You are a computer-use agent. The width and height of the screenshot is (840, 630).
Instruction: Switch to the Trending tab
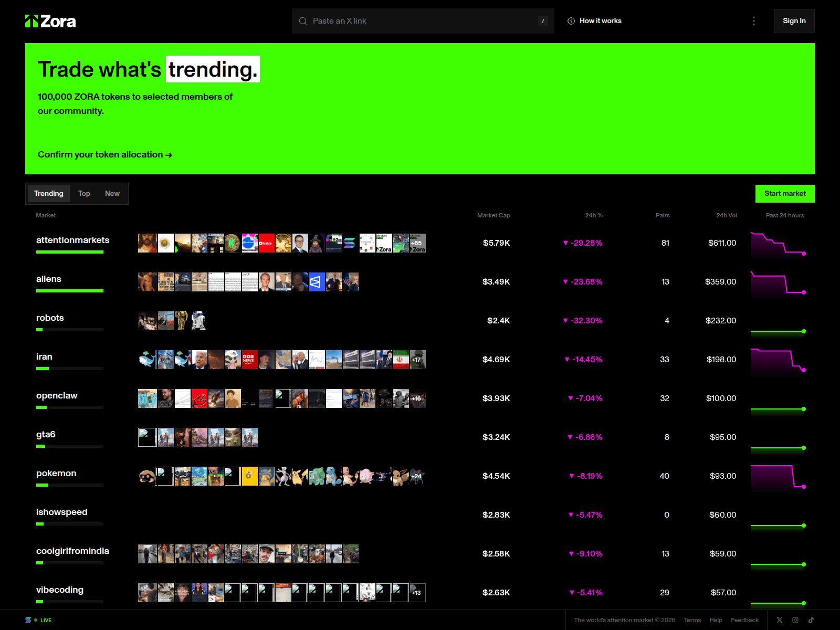(49, 193)
